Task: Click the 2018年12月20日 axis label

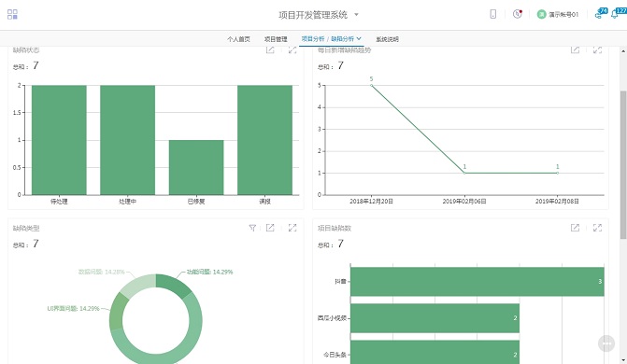Action: [372, 202]
